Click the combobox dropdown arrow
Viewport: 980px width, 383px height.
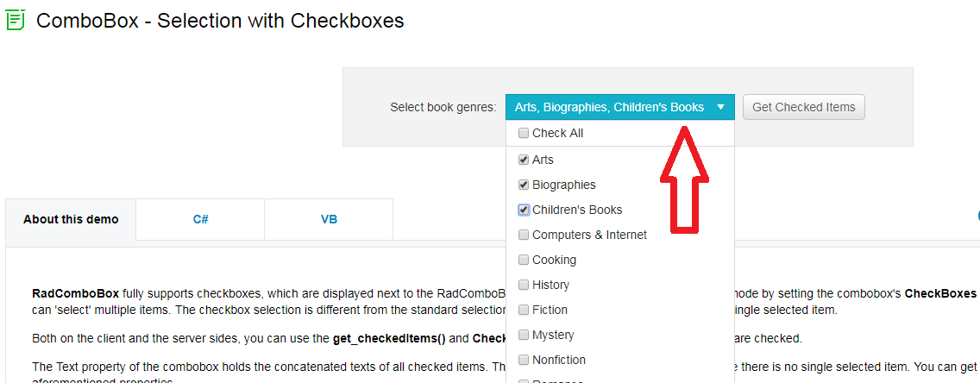tap(721, 107)
